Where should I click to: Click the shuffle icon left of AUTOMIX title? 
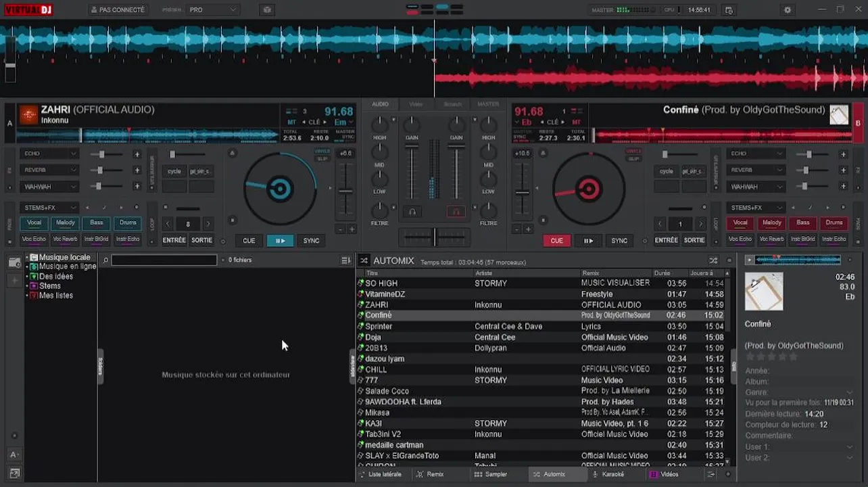click(x=364, y=260)
